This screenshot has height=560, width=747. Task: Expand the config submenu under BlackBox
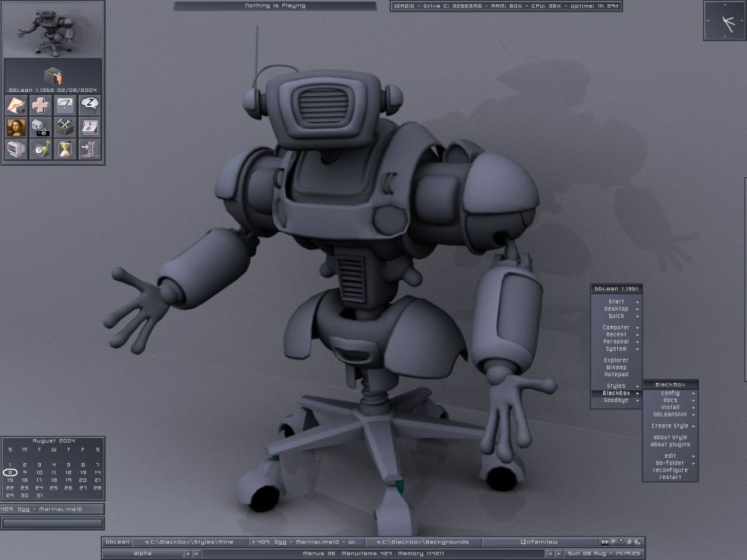[672, 394]
